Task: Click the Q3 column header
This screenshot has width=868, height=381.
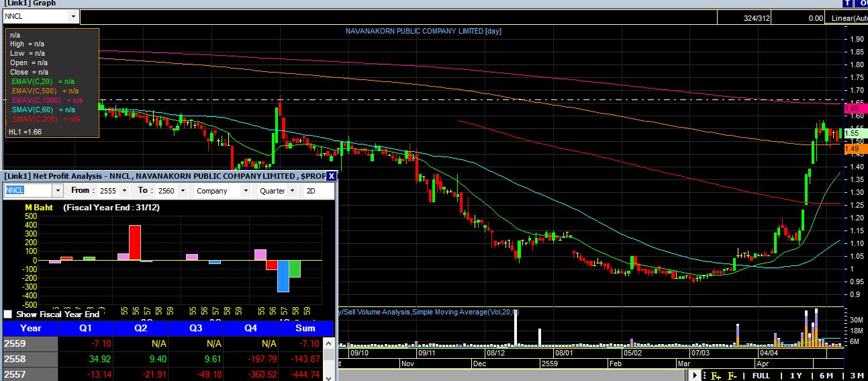Action: pos(195,329)
